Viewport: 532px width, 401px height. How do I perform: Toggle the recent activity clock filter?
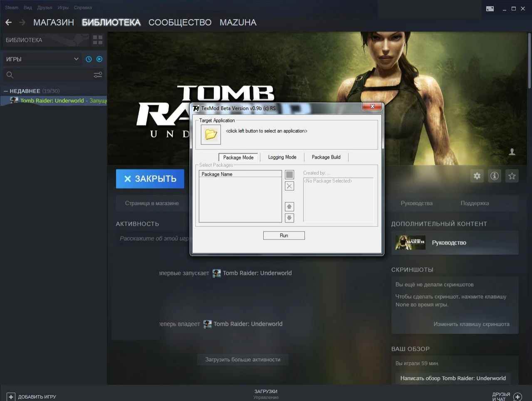pos(88,59)
